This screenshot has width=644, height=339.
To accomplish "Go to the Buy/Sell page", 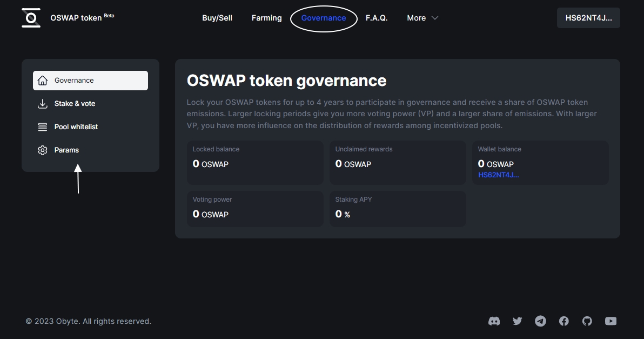I will point(217,18).
